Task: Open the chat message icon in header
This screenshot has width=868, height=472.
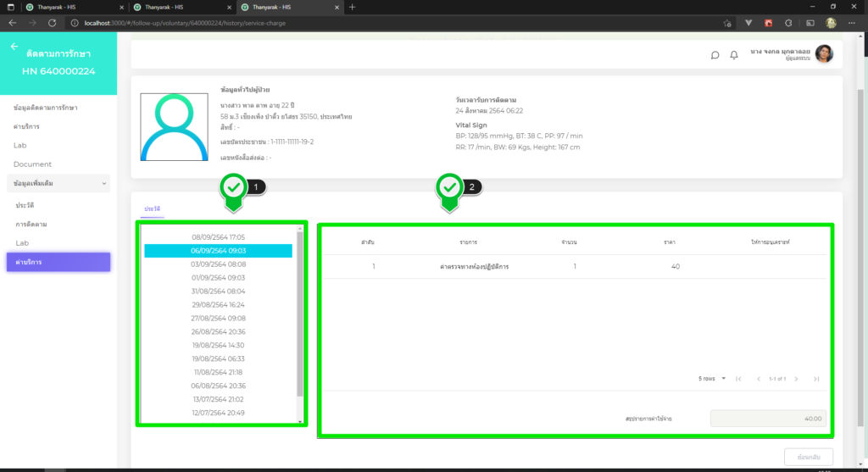Action: 715,55
